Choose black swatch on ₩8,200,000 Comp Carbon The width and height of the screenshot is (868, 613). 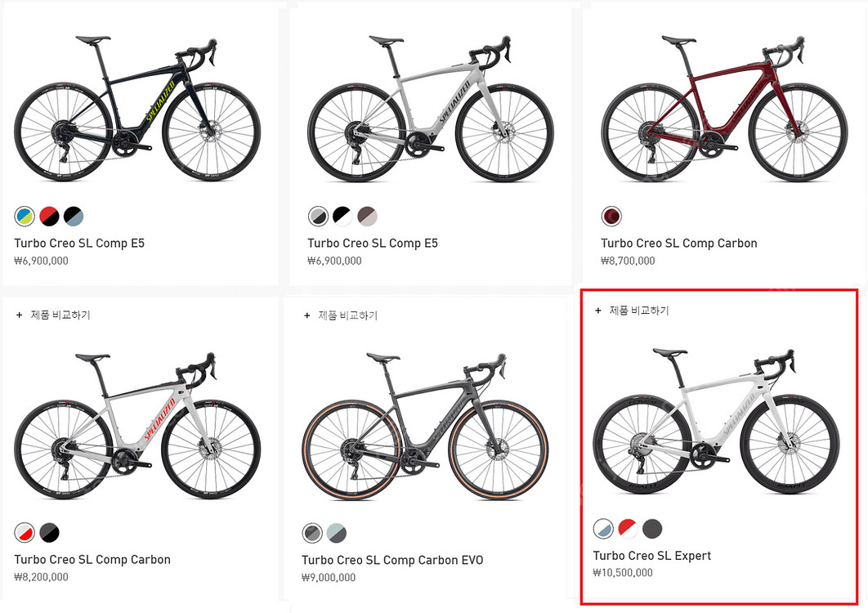[49, 533]
